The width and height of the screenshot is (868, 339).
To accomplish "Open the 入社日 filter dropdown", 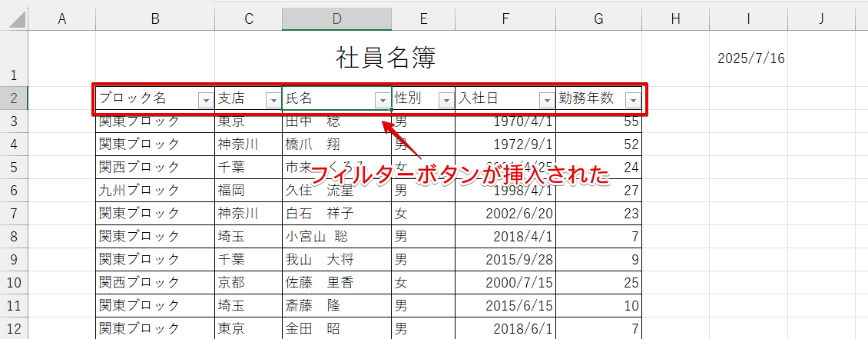I will point(547,100).
